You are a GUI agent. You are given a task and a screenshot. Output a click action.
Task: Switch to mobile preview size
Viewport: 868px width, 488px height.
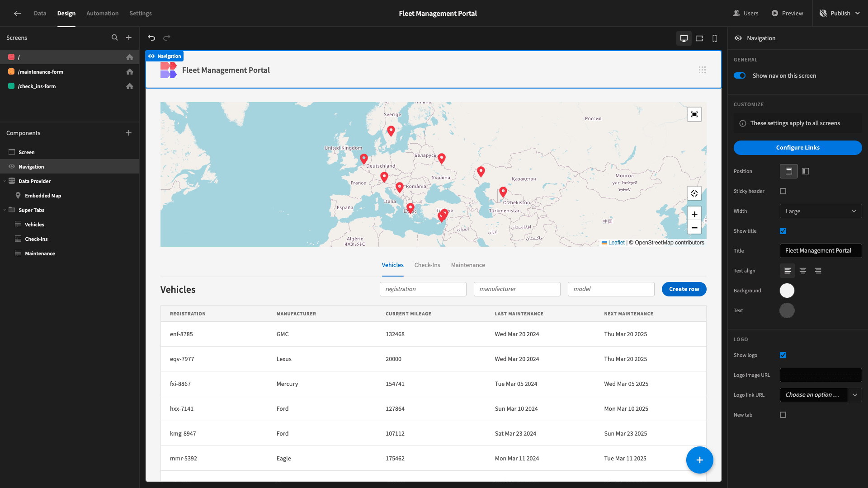tap(715, 38)
